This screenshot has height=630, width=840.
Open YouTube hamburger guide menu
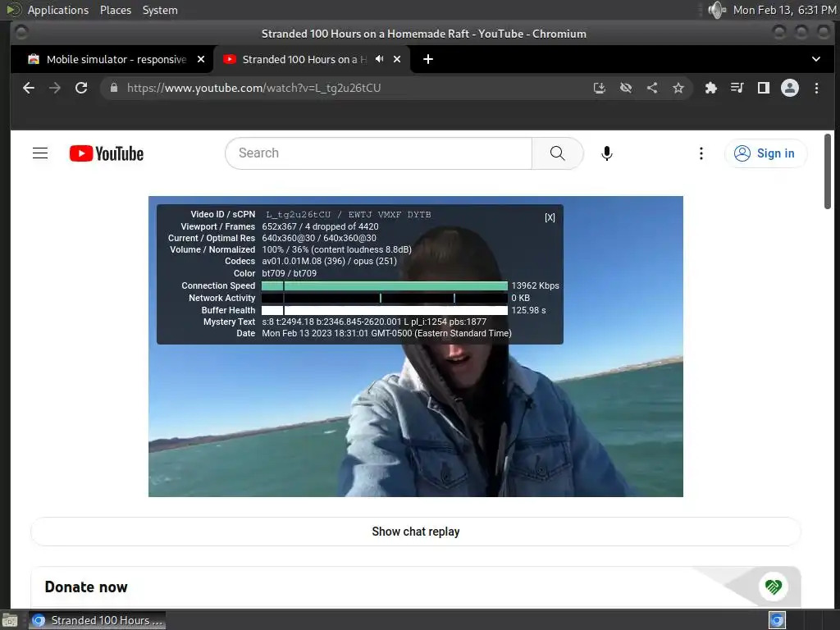click(x=40, y=153)
